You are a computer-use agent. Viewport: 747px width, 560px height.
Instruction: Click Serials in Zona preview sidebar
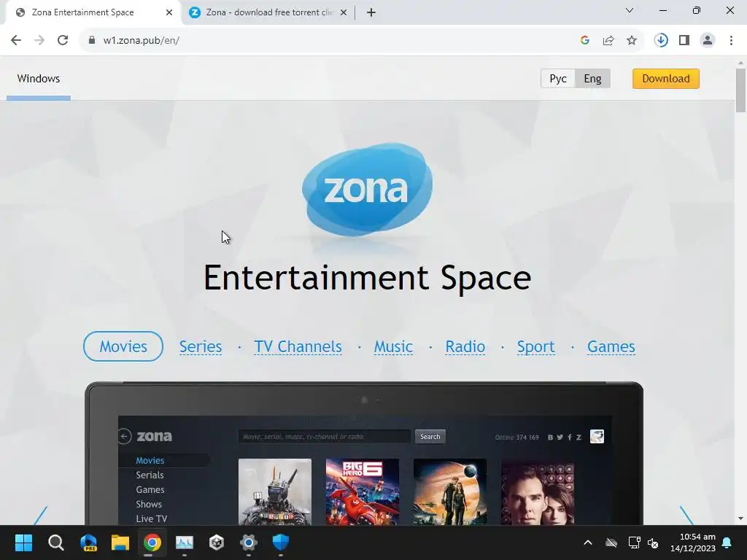(x=150, y=475)
